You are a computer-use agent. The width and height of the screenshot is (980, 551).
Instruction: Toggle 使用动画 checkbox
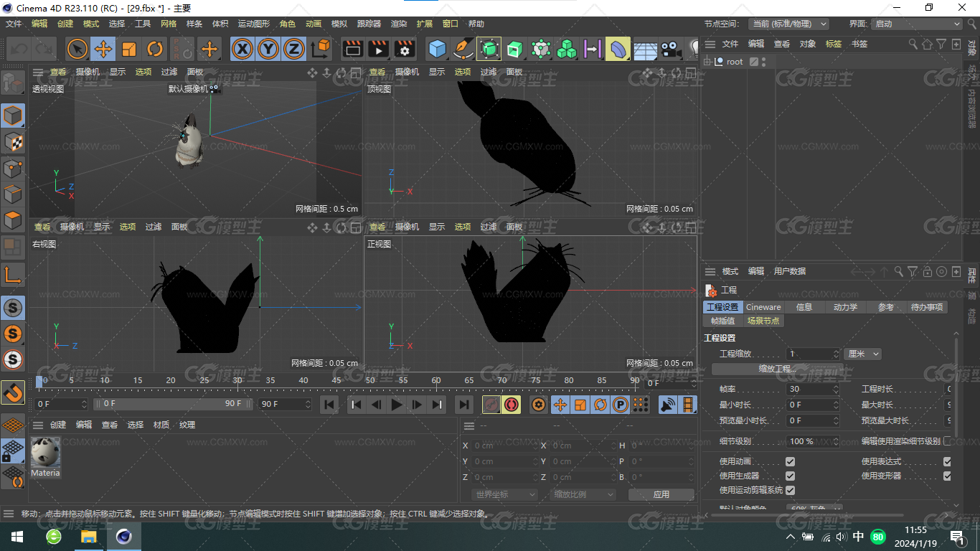pyautogui.click(x=790, y=461)
